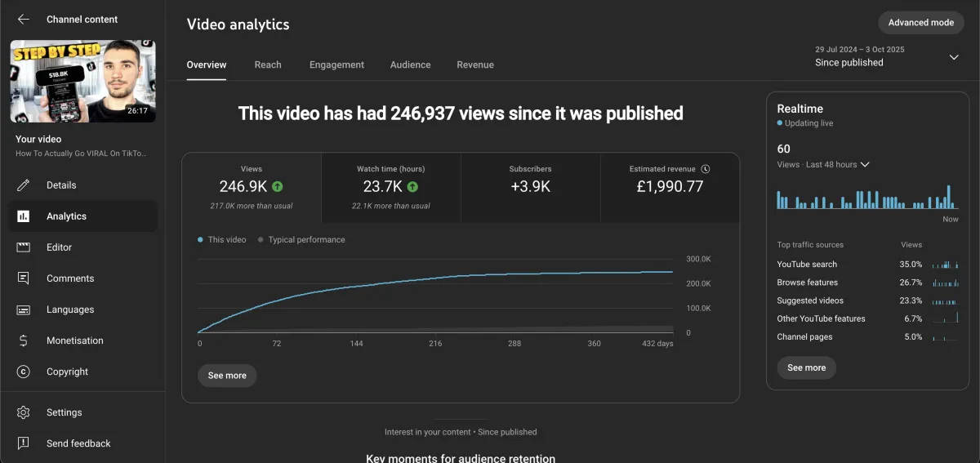The width and height of the screenshot is (980, 463).
Task: Click green up arrow next to Watch time
Action: [413, 187]
